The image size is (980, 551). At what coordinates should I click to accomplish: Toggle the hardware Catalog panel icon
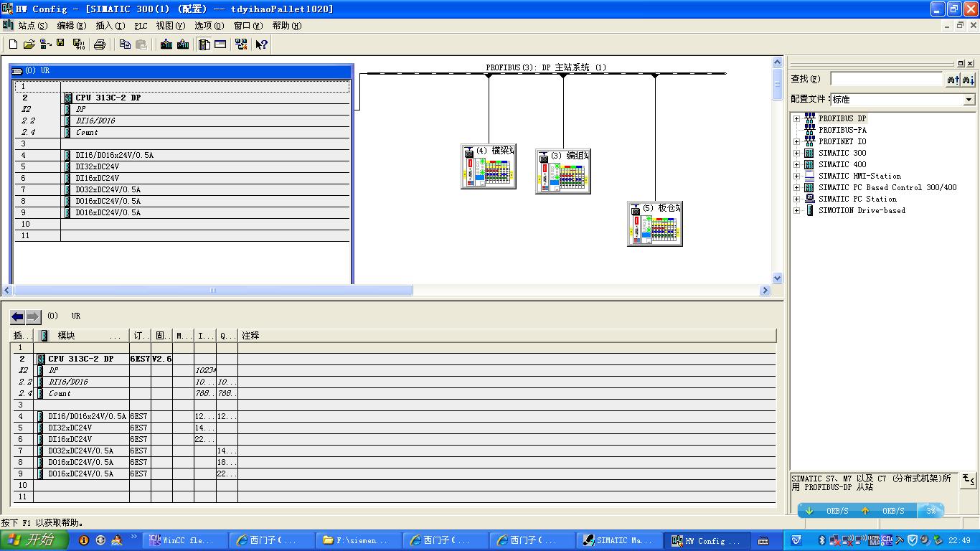(204, 44)
